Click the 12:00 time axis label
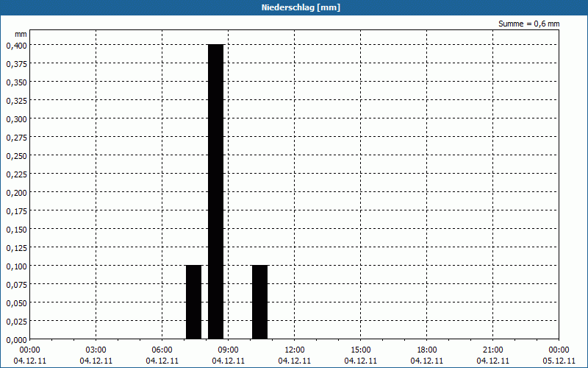This screenshot has height=368, width=588. 295,350
